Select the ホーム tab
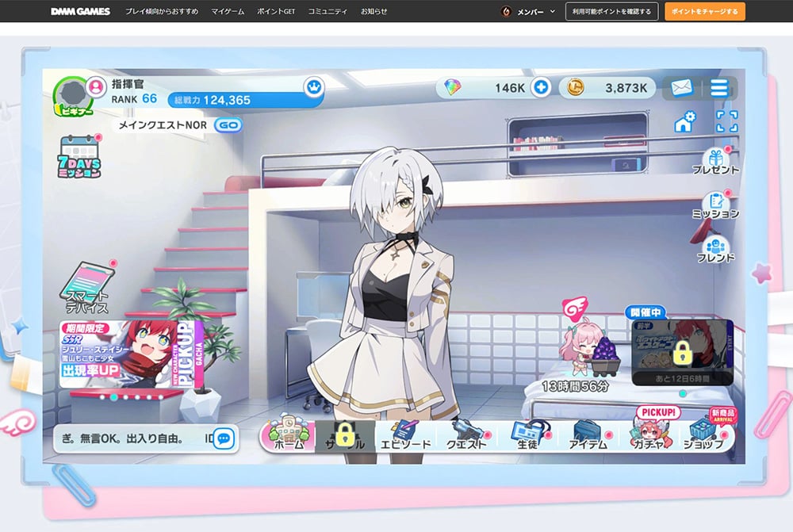This screenshot has width=793, height=532. (x=289, y=434)
